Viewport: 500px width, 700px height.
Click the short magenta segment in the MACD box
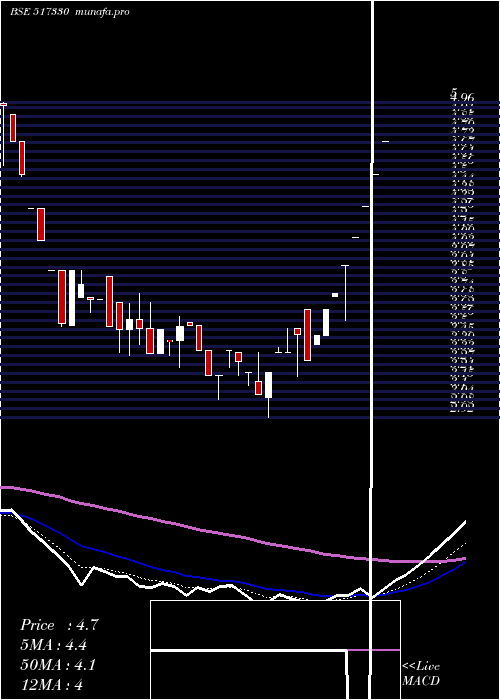pos(374,650)
